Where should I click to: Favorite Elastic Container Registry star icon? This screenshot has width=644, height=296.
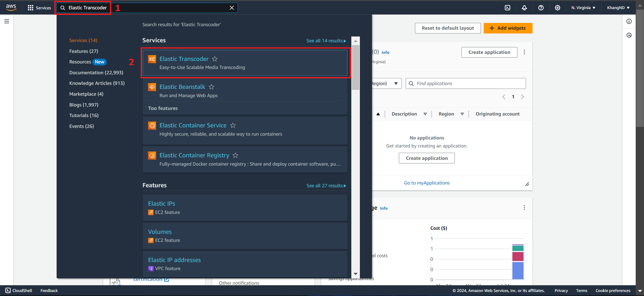pos(235,155)
